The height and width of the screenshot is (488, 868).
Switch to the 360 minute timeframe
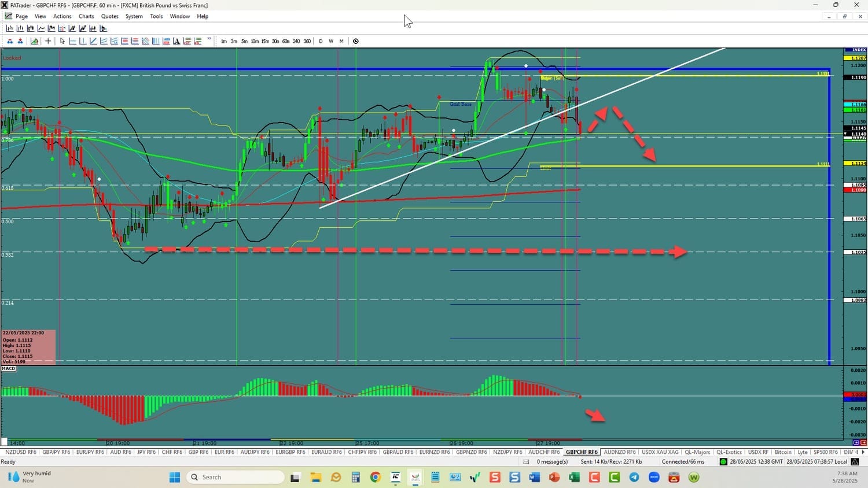tap(307, 41)
